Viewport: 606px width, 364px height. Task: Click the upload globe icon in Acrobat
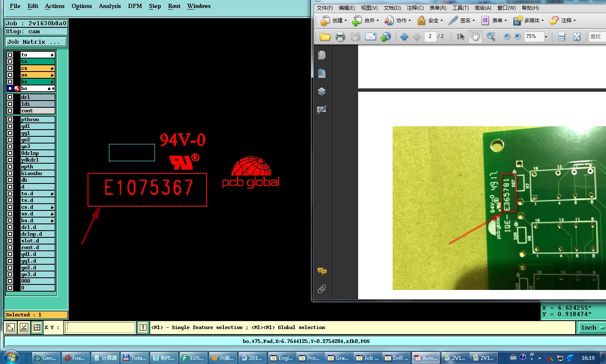click(x=385, y=37)
